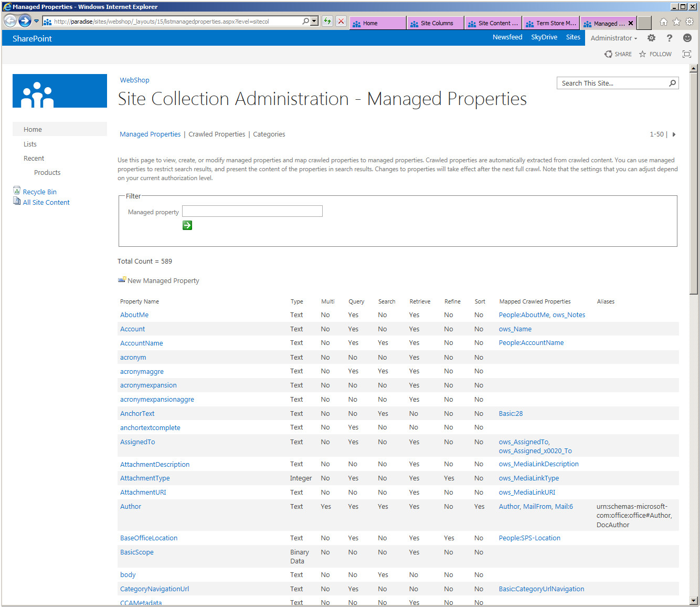The width and height of the screenshot is (700, 607).
Task: Click the AccountName managed property
Action: [141, 342]
